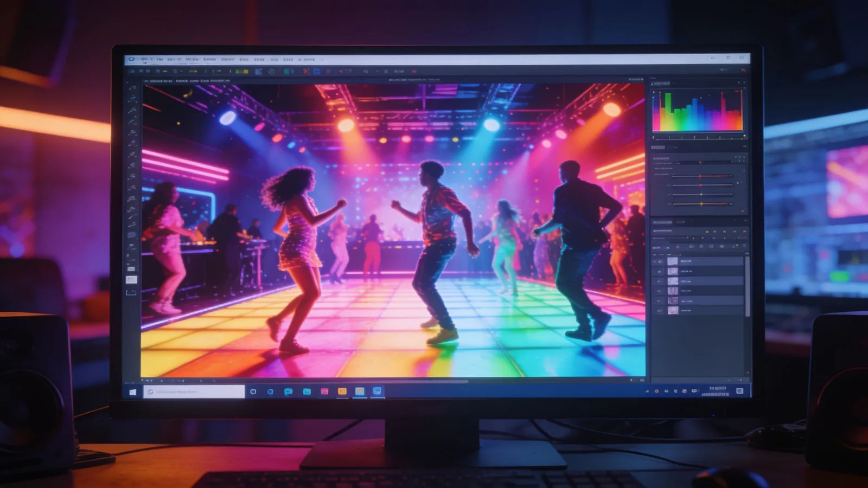Open the orange app icon on the taskbar
This screenshot has width=868, height=488.
[342, 391]
